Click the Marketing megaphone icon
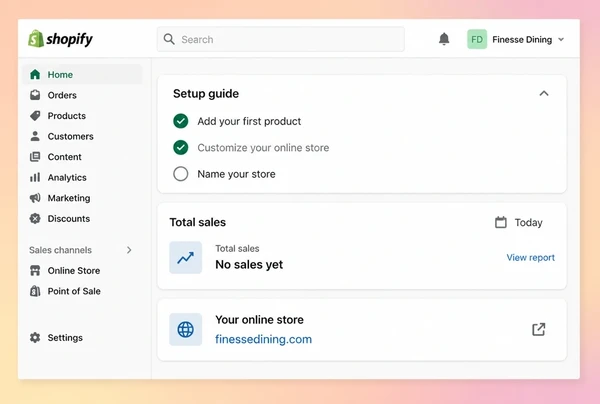 click(35, 198)
